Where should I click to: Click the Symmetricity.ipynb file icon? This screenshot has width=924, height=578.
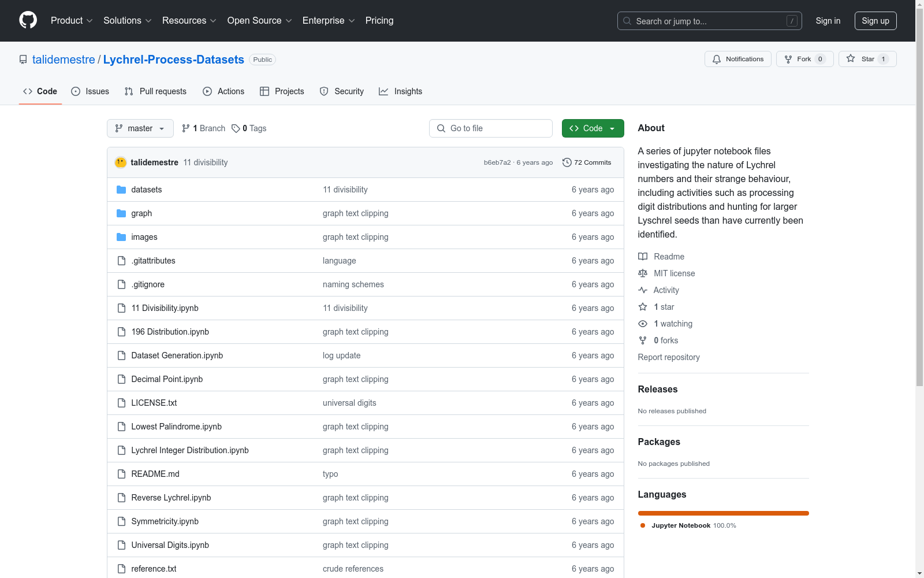(121, 521)
